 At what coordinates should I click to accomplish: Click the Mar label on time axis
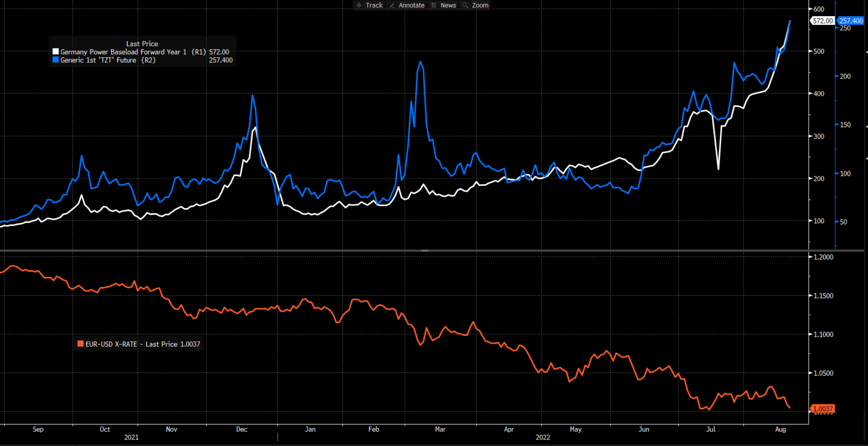click(x=440, y=429)
